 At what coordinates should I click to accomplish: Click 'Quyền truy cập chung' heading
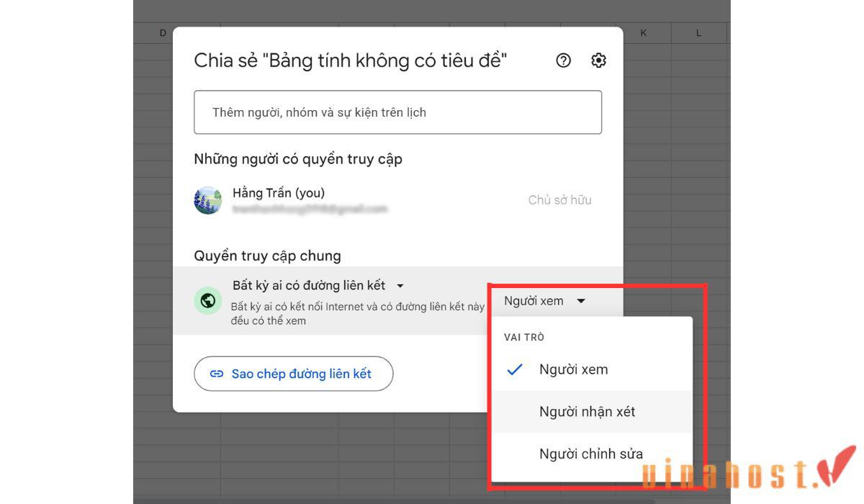click(267, 256)
